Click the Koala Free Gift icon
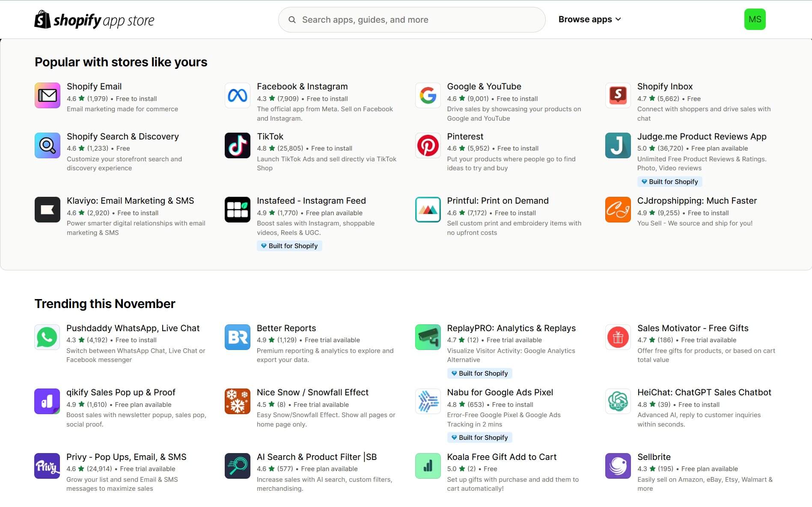 point(428,466)
